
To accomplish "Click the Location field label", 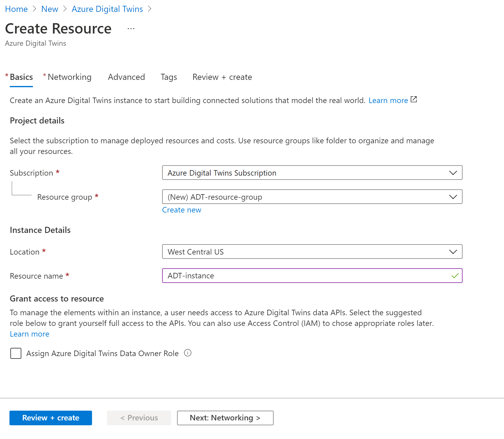I will 25,252.
